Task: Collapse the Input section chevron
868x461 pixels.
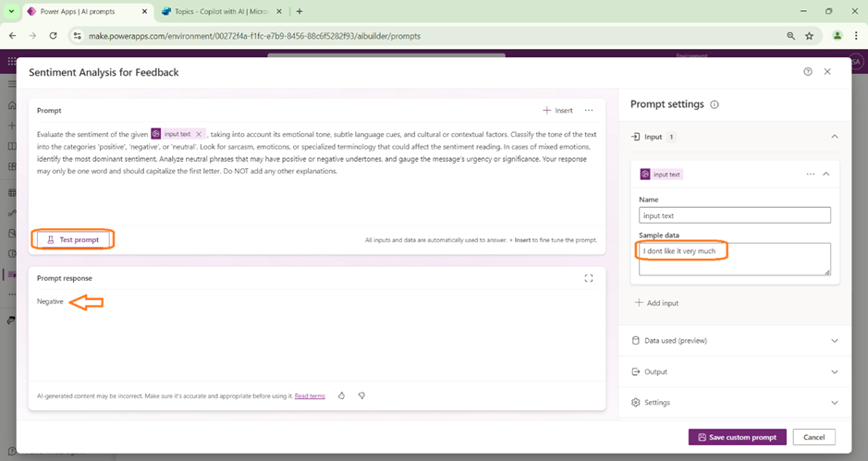Action: point(834,137)
